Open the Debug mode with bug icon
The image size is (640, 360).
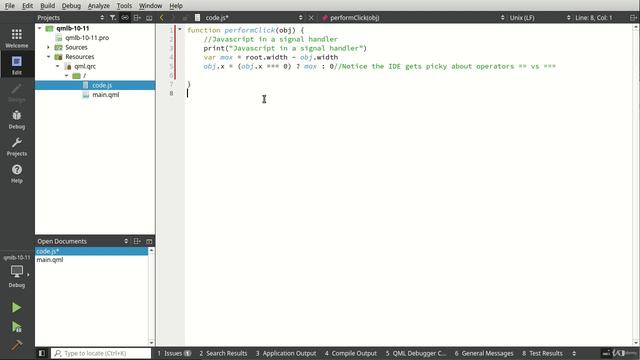(x=17, y=120)
